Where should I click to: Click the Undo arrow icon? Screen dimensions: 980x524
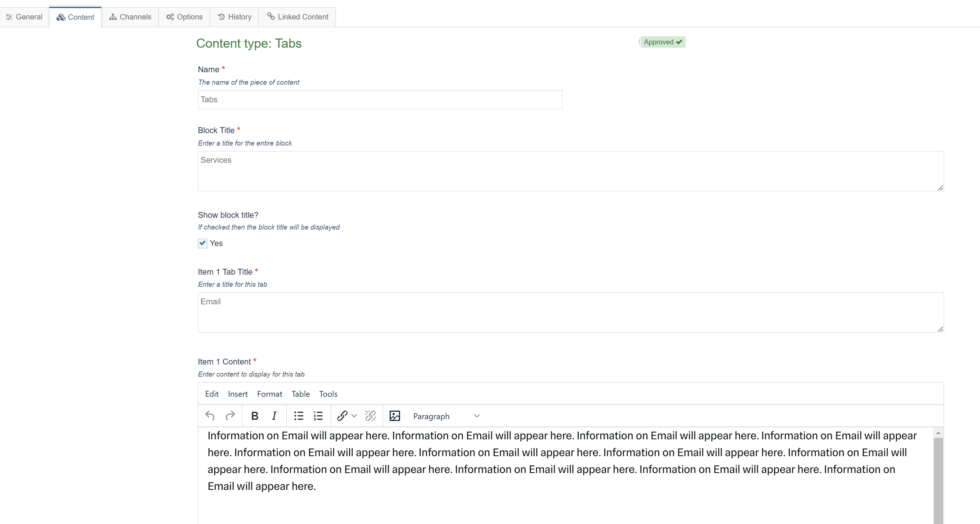(210, 415)
